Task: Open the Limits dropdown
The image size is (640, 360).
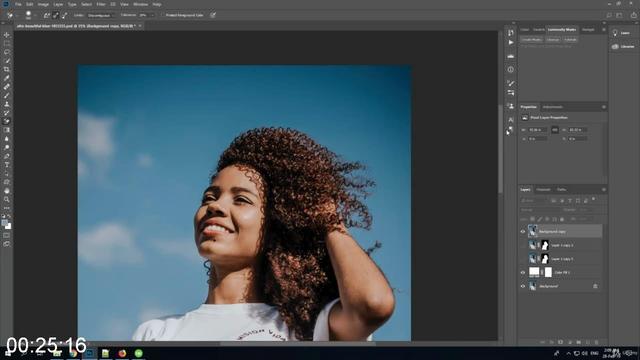Action: pyautogui.click(x=100, y=15)
